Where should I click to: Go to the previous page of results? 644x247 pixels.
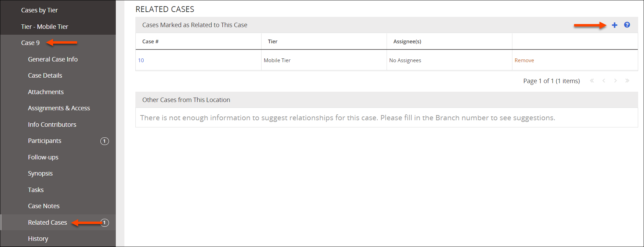pos(604,80)
